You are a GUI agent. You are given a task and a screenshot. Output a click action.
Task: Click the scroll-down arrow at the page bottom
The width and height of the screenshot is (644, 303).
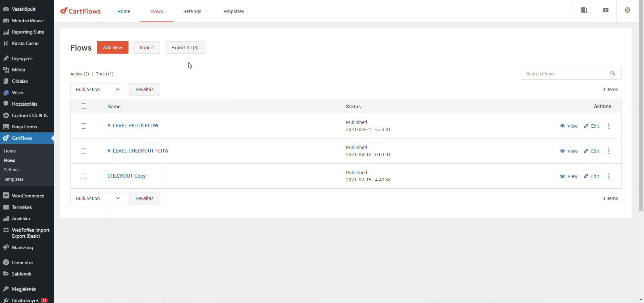(x=641, y=300)
